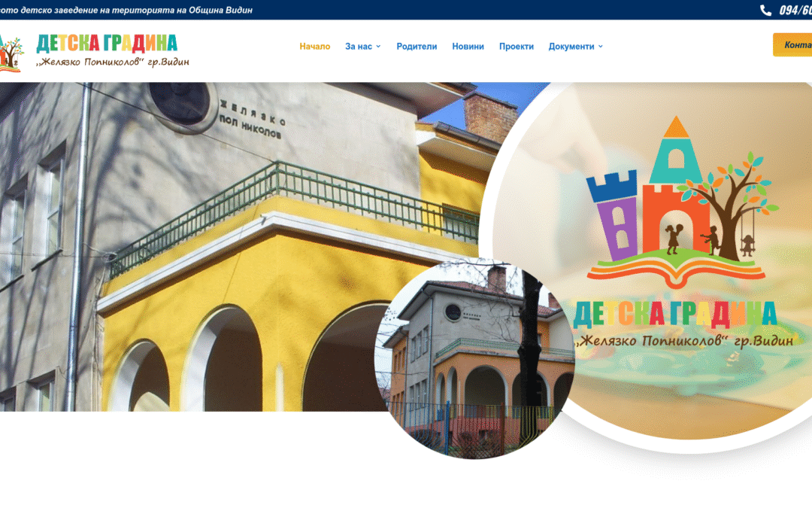Click the round thumbnail of the orange building
812x508 pixels.
pyautogui.click(x=474, y=357)
